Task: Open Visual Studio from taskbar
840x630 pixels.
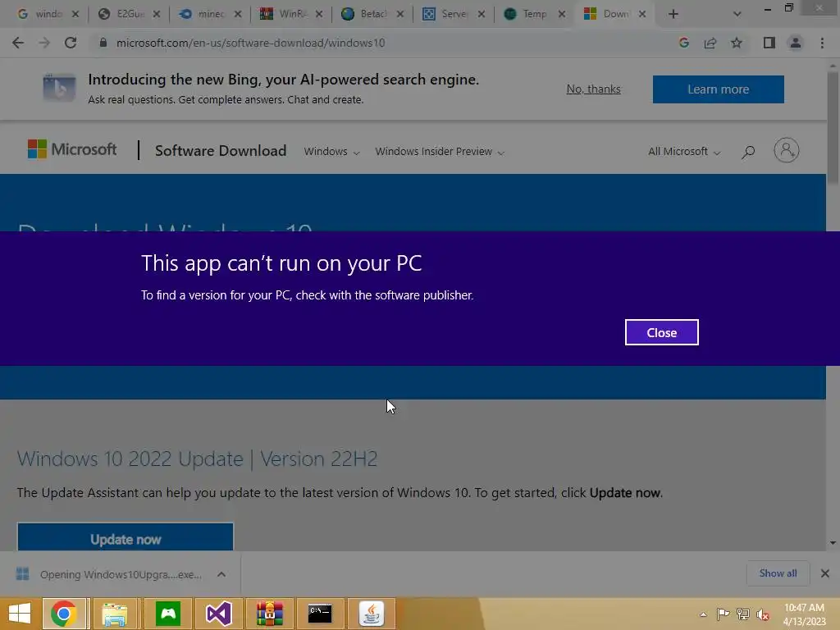Action: pos(218,614)
